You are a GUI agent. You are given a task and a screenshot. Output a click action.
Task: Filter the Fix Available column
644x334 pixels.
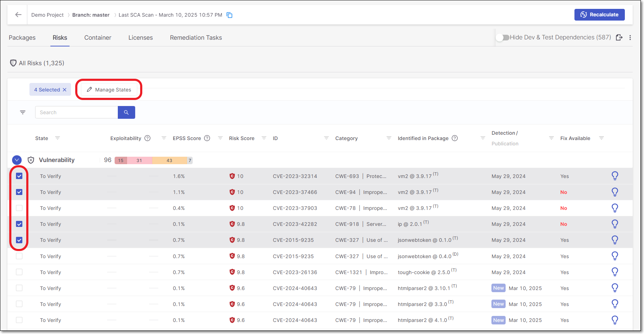pyautogui.click(x=601, y=138)
